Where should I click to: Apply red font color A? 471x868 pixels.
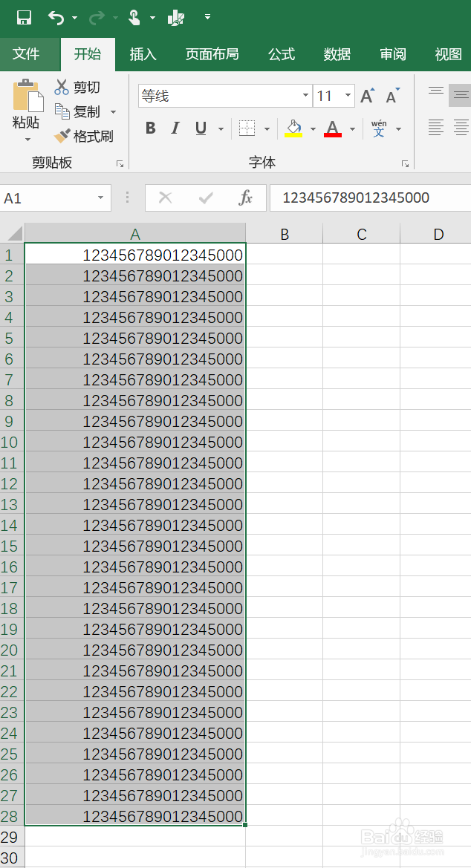[x=333, y=128]
